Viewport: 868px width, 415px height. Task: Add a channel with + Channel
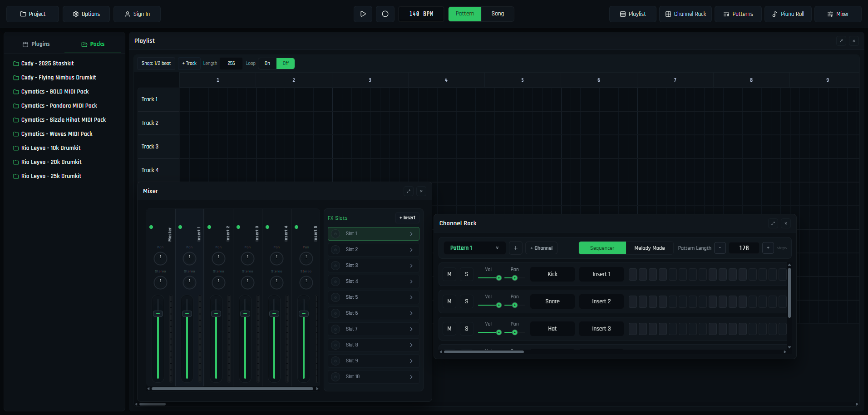pos(541,248)
